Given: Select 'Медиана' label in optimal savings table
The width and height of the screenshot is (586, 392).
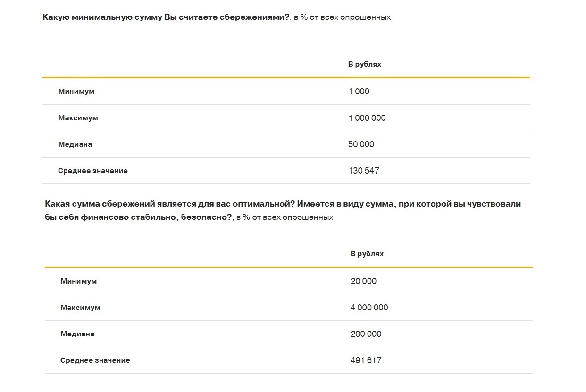Looking at the screenshot, I should tap(77, 334).
